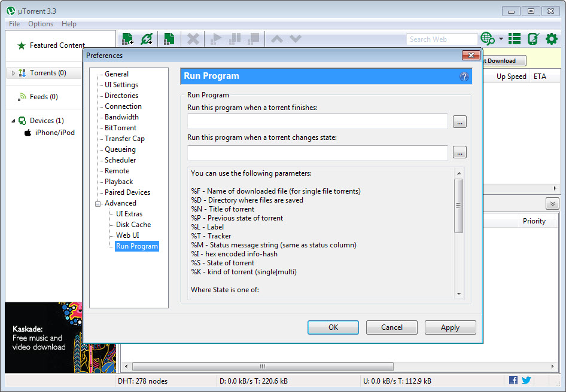Viewport: 566px width, 392px height.
Task: Apply the preference changes
Action: point(450,327)
